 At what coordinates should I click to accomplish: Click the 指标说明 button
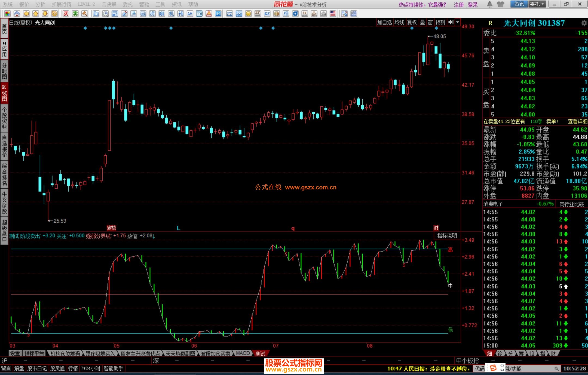pyautogui.click(x=447, y=236)
